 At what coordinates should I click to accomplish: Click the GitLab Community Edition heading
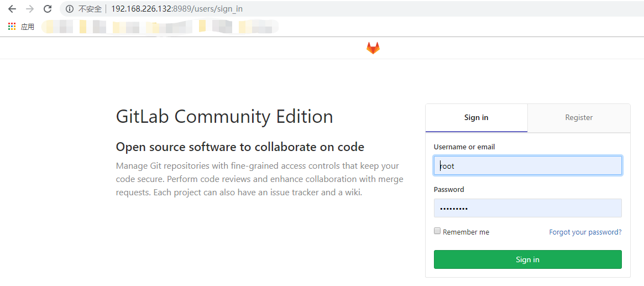[224, 117]
